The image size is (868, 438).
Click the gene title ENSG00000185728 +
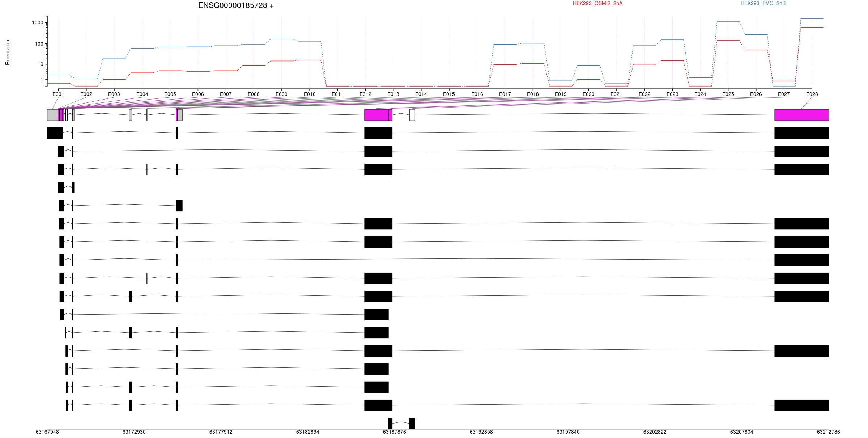236,5
